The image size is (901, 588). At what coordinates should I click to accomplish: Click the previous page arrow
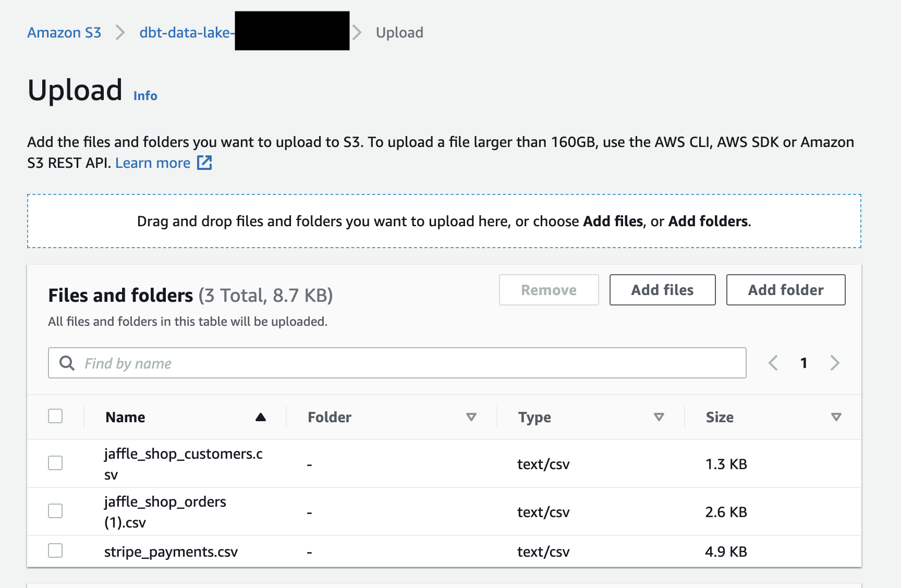(773, 363)
